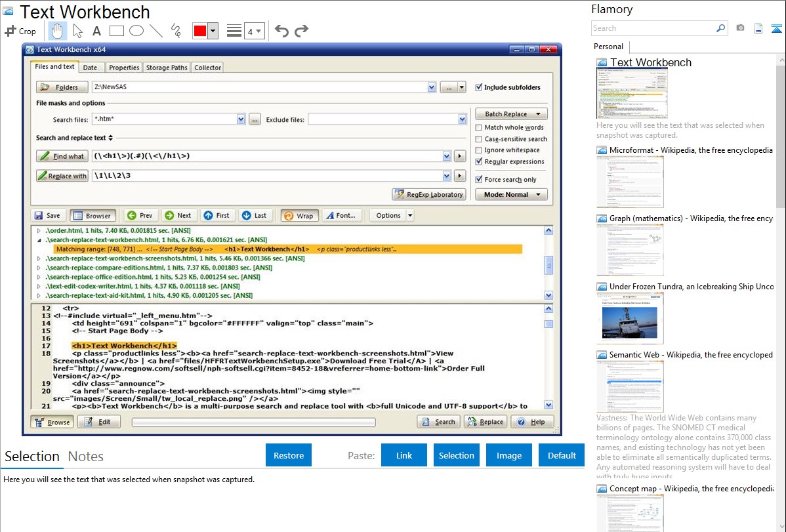
Task: Open the line style icon
Action: coord(234,31)
